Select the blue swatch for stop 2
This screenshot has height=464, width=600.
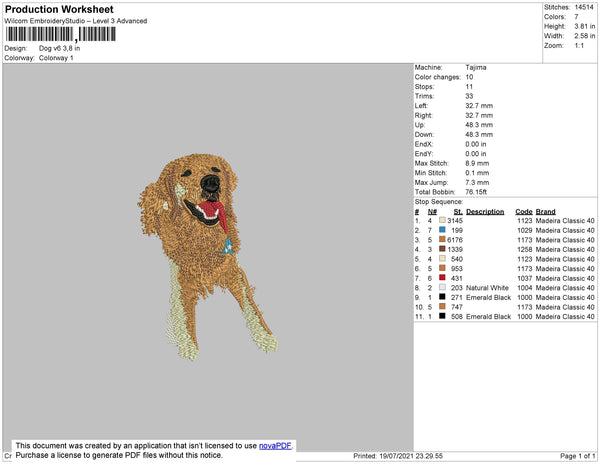(x=442, y=230)
